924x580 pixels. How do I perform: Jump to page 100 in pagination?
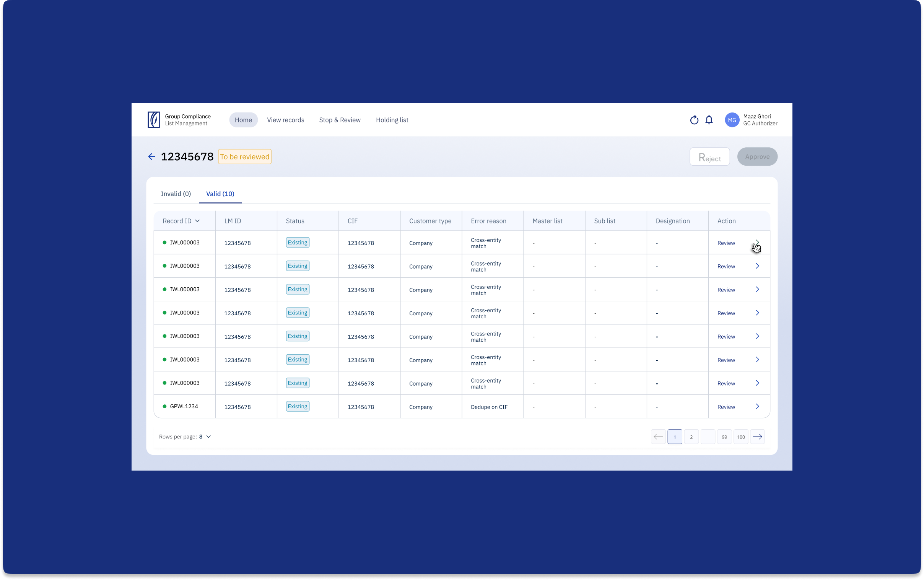pyautogui.click(x=741, y=437)
